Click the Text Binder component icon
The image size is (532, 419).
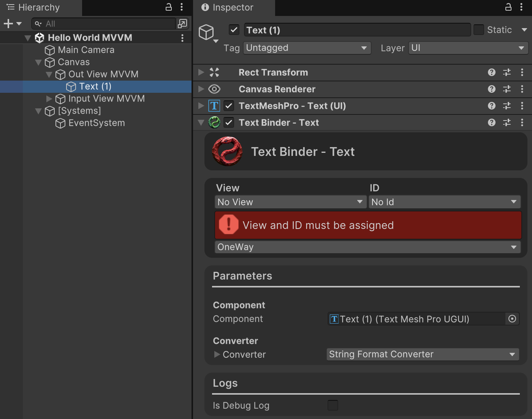point(215,122)
